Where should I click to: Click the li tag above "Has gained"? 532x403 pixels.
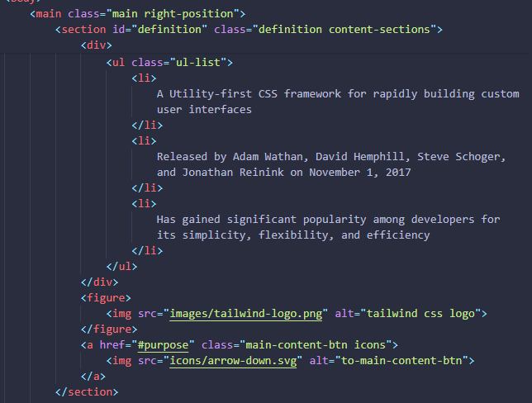coord(144,204)
